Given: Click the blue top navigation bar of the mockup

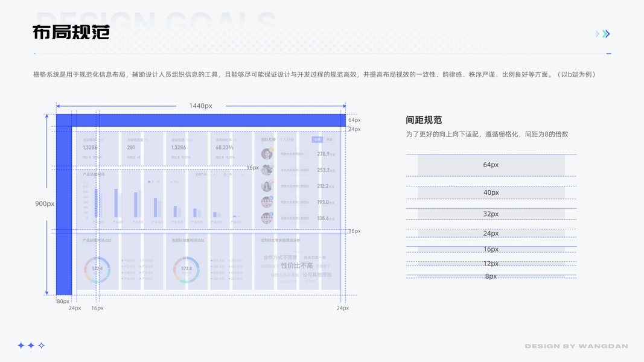Looking at the screenshot, I should point(201,120).
